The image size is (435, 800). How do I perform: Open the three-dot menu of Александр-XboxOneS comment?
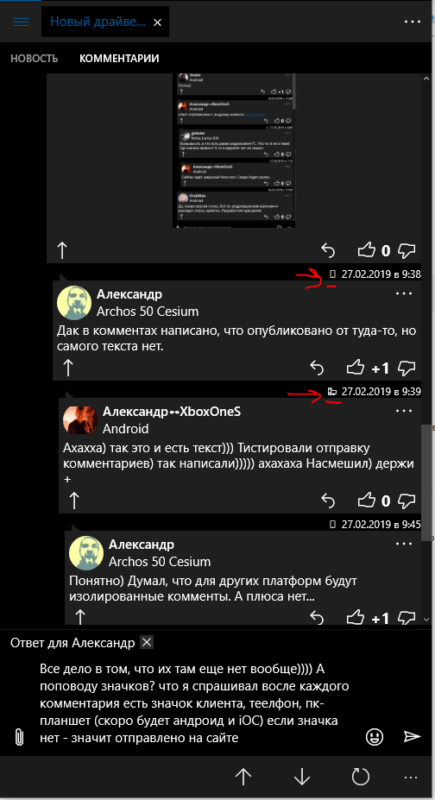click(x=404, y=411)
